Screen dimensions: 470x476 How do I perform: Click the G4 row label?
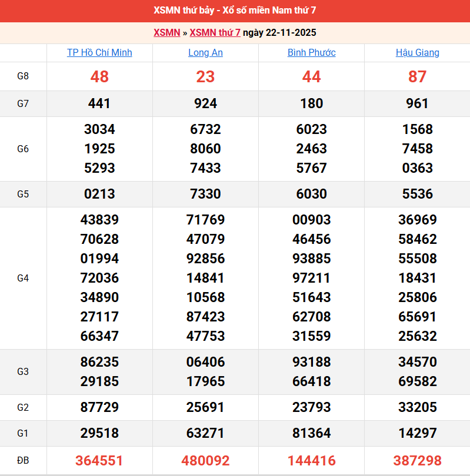pyautogui.click(x=23, y=278)
